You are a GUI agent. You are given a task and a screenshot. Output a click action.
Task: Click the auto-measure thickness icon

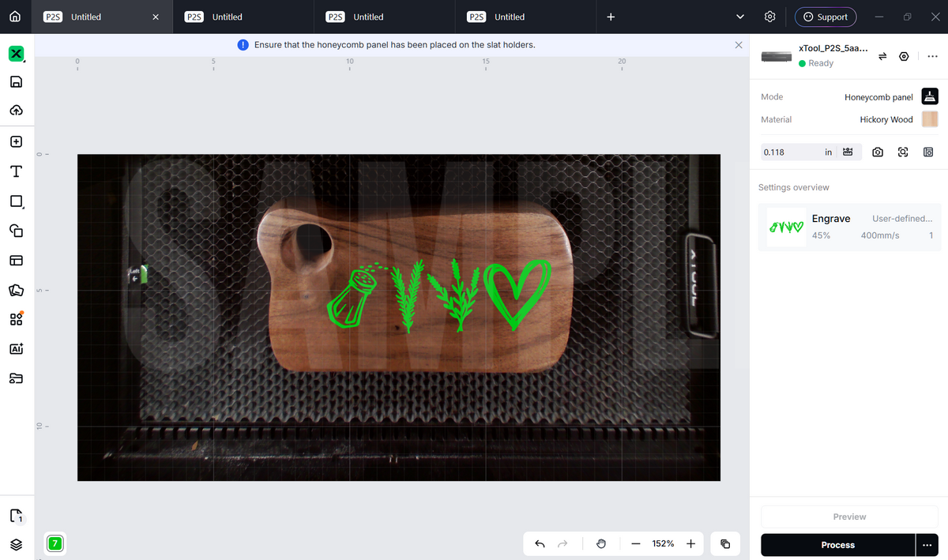(848, 152)
